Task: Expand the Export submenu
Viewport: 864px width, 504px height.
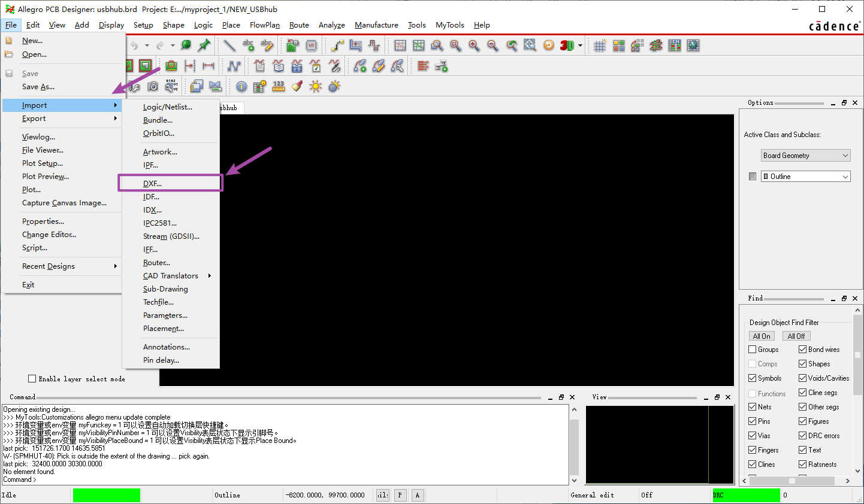Action: [62, 119]
